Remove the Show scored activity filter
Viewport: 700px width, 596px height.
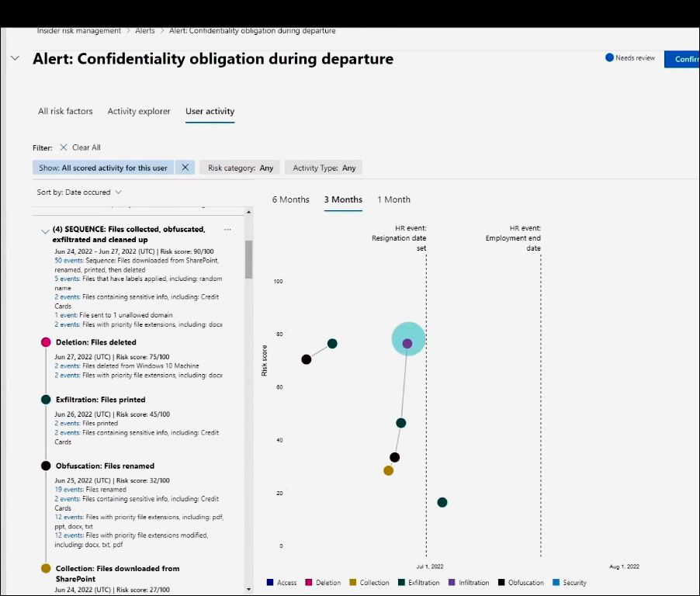coord(185,168)
